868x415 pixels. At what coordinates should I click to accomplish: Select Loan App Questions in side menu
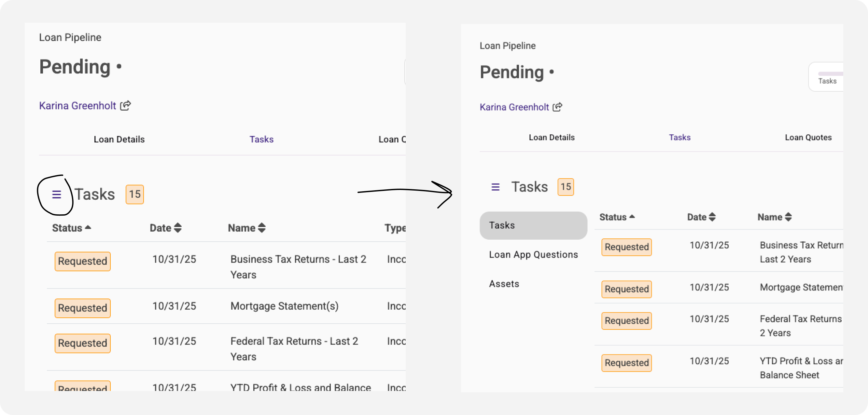[x=533, y=254]
